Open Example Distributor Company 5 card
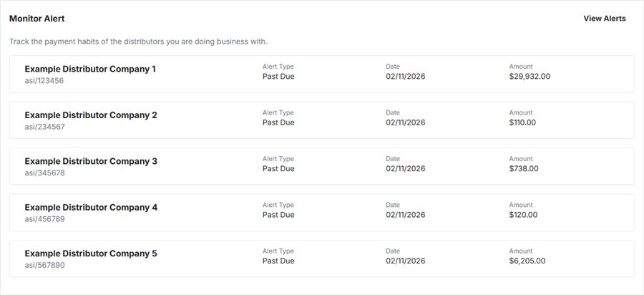 point(90,253)
